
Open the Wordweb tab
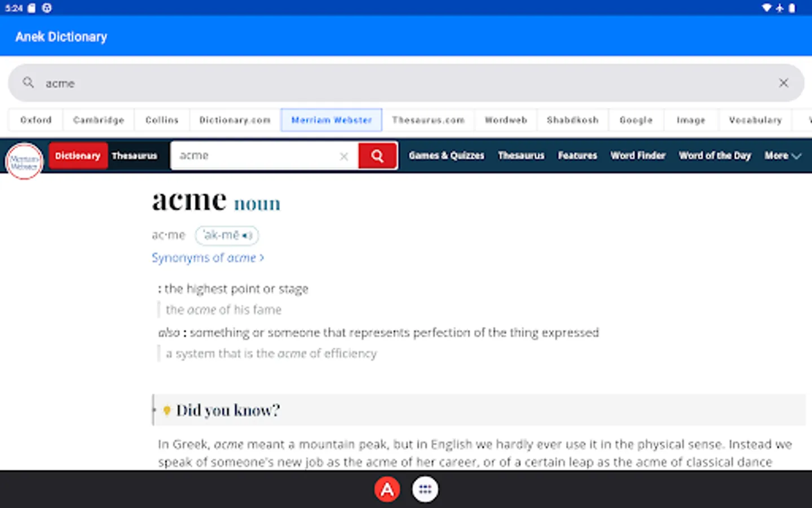pos(506,120)
